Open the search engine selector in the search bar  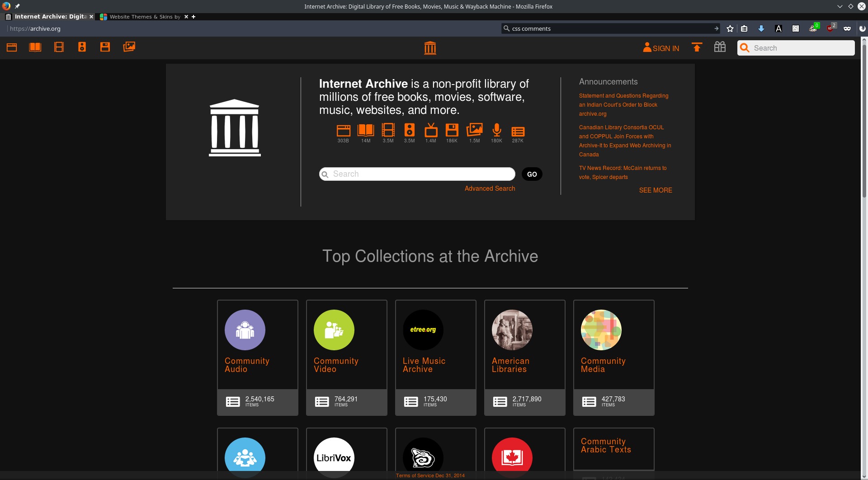tap(506, 28)
